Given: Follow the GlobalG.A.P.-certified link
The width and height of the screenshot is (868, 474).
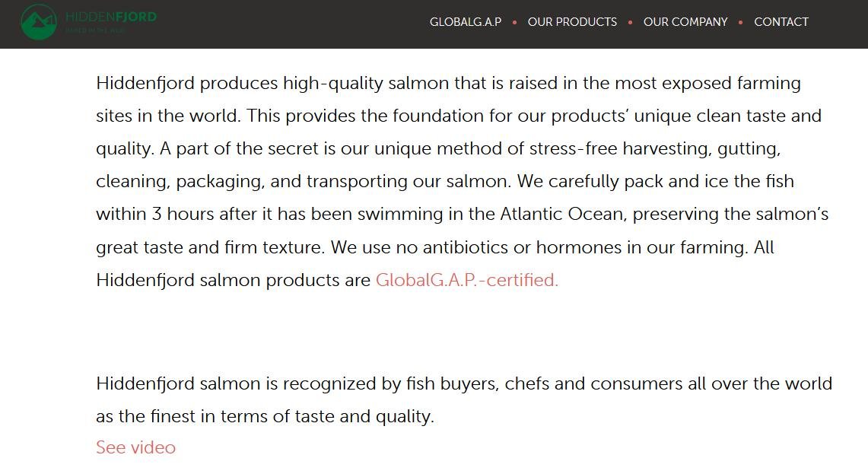Looking at the screenshot, I should 467,280.
